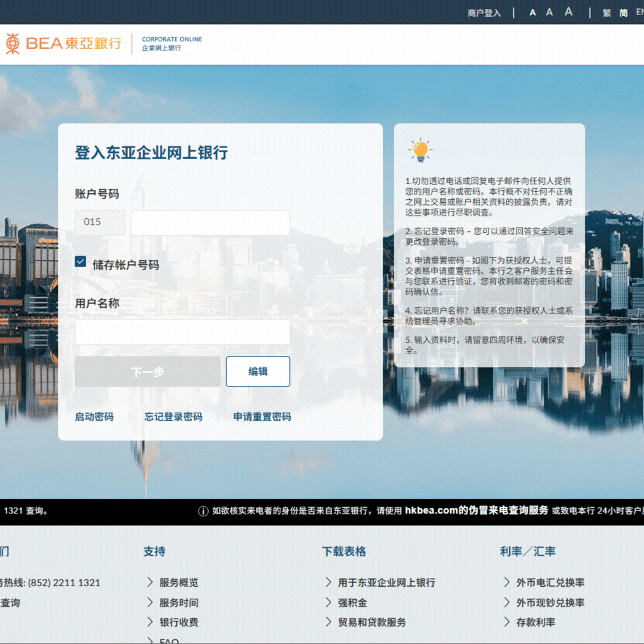Open the 外币现钞兑换率 rates link

pyautogui.click(x=550, y=602)
